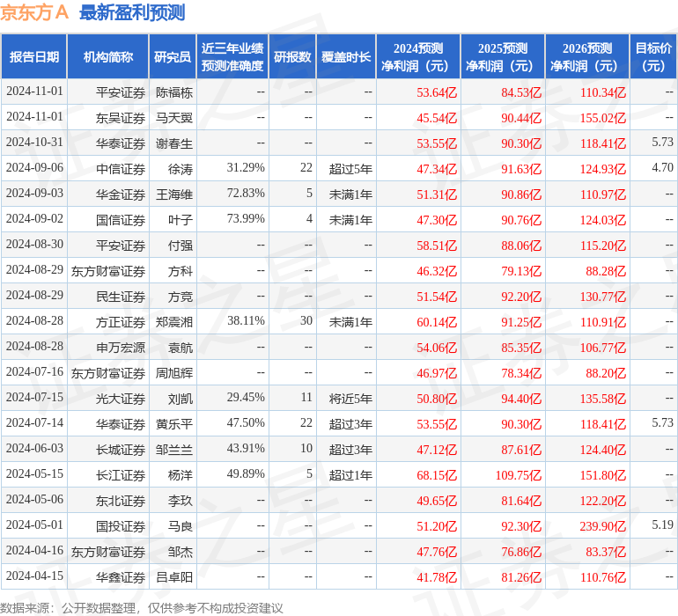Click accuracy value 31.29%
Image resolution: width=678 pixels, height=616 pixels.
246,168
